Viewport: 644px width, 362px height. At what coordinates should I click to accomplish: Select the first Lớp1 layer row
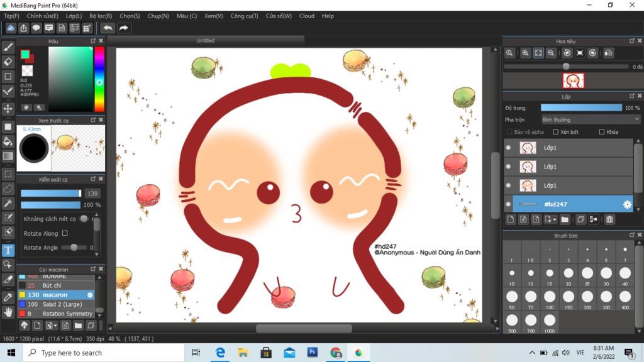[x=569, y=148]
